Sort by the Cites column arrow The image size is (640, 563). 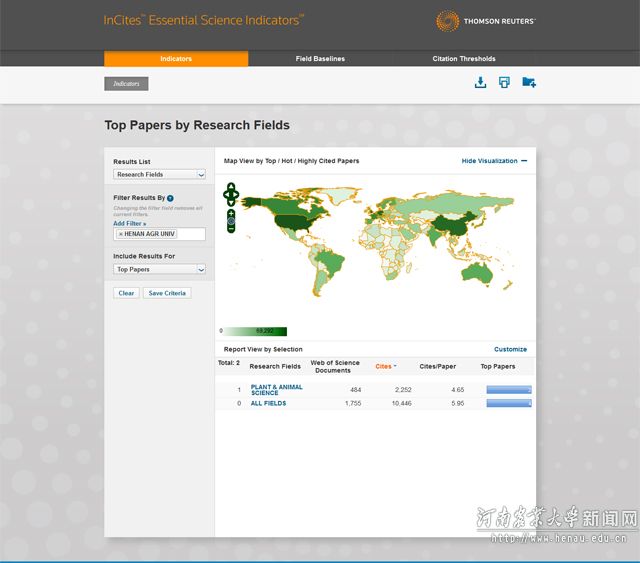click(395, 366)
